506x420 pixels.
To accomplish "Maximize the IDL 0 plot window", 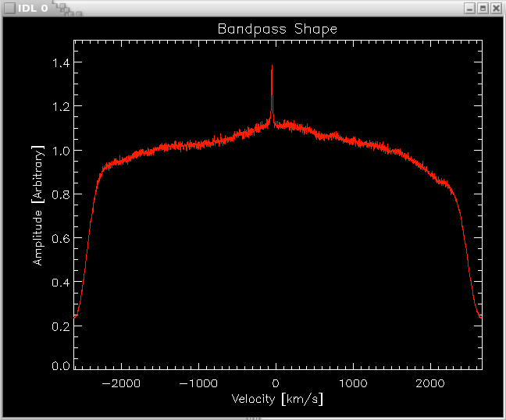I will 483,8.
